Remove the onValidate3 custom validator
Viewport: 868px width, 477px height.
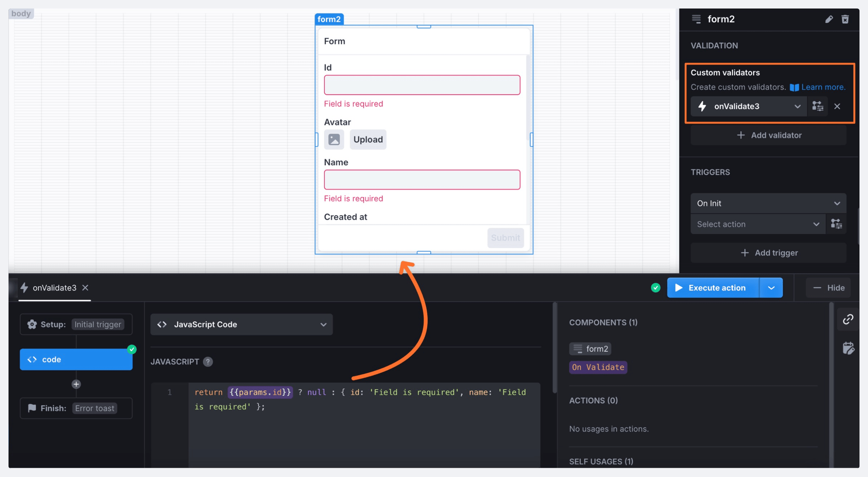pyautogui.click(x=837, y=106)
